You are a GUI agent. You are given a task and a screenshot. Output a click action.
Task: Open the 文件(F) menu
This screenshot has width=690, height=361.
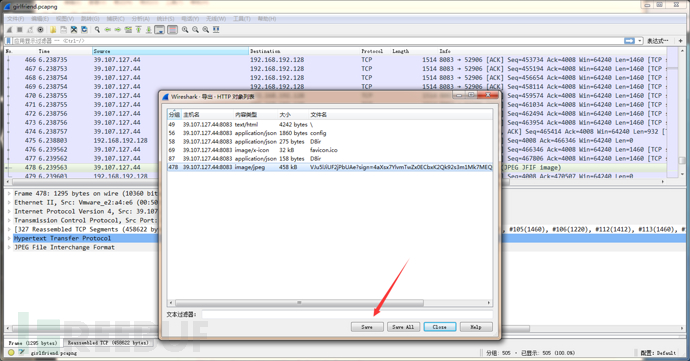[15, 18]
